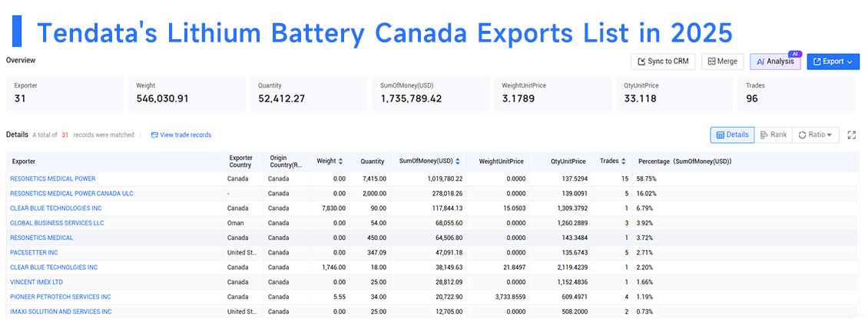Open the Export dropdown
The image size is (868, 323).
coord(833,62)
